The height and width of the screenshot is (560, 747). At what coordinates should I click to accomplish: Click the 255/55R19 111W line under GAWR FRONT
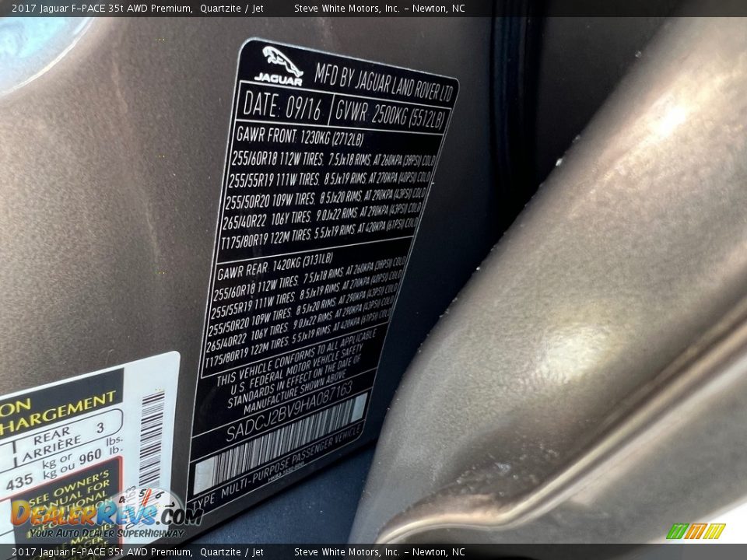pos(328,180)
